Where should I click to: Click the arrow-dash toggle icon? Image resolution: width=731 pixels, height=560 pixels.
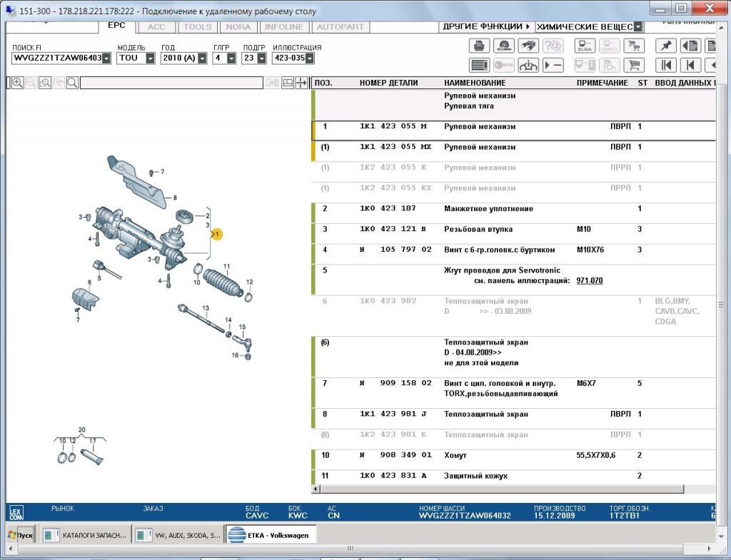(553, 65)
